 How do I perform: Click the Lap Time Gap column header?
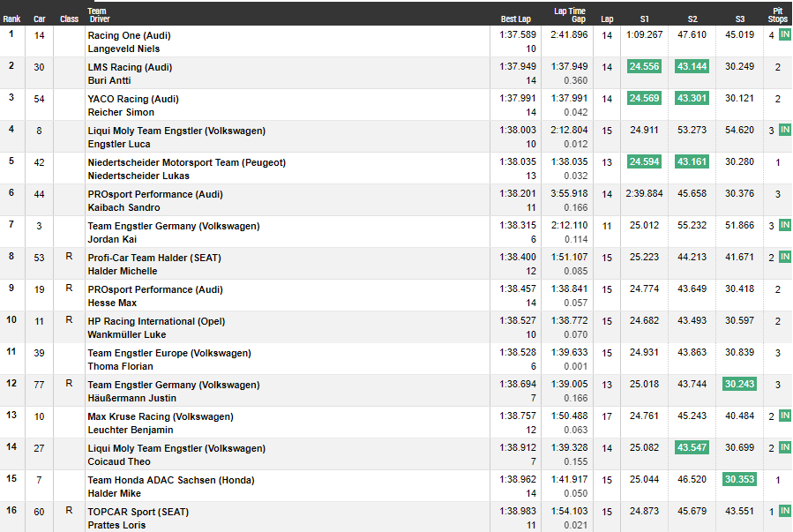[x=570, y=15]
